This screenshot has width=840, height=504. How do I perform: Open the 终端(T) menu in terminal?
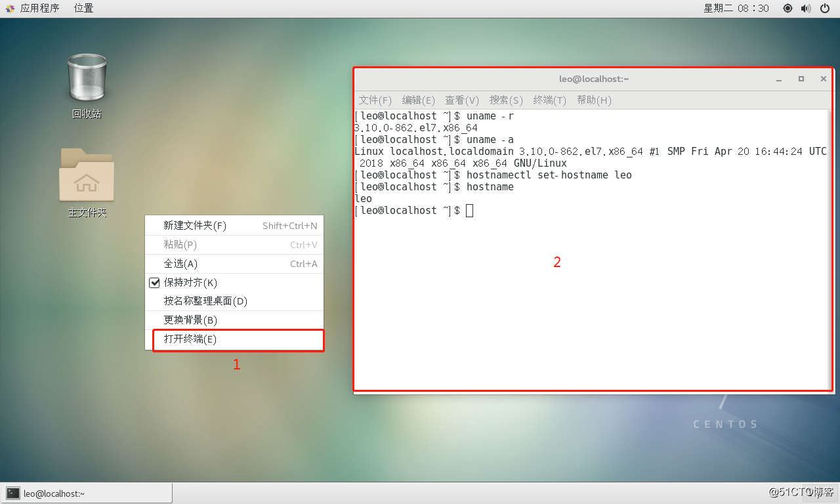click(549, 100)
